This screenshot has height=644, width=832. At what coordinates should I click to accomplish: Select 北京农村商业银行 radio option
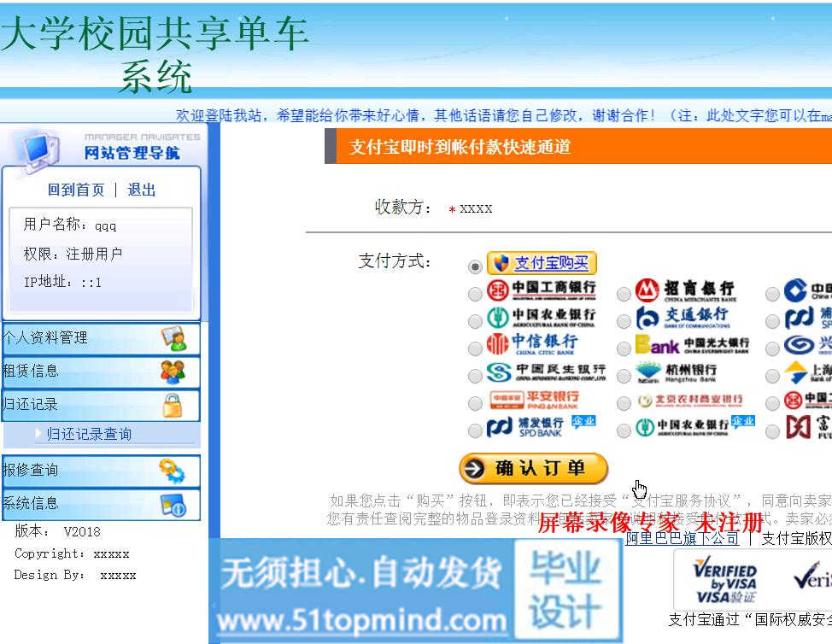click(x=624, y=403)
